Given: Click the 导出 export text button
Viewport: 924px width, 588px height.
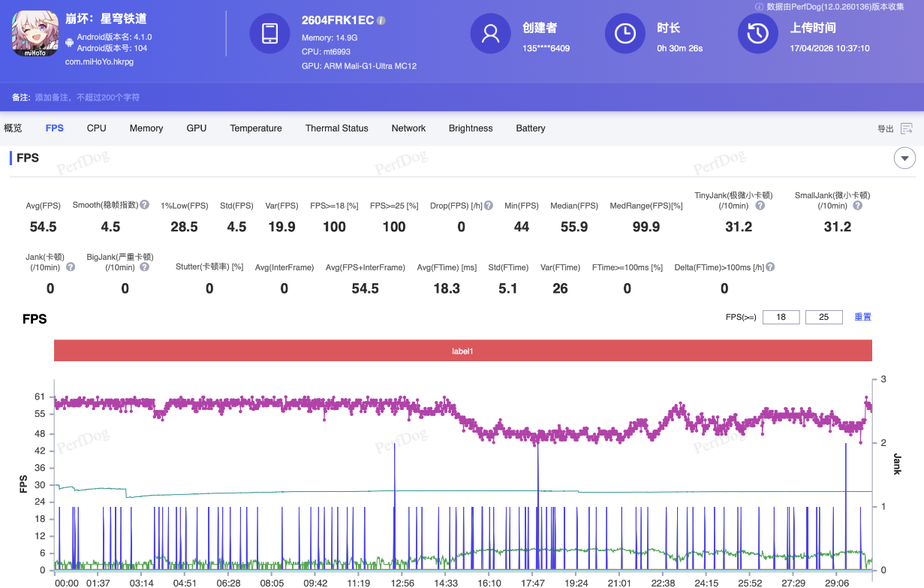Looking at the screenshot, I should pos(885,129).
